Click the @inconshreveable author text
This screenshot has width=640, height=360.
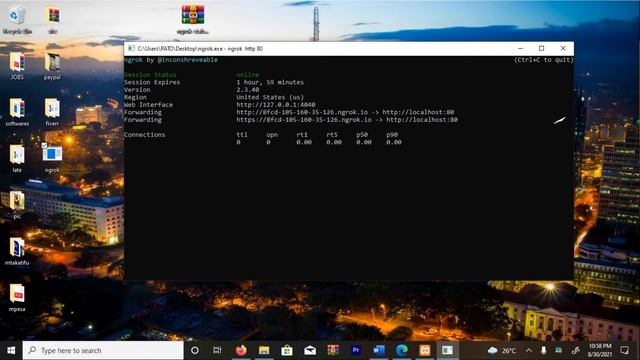[x=188, y=60]
